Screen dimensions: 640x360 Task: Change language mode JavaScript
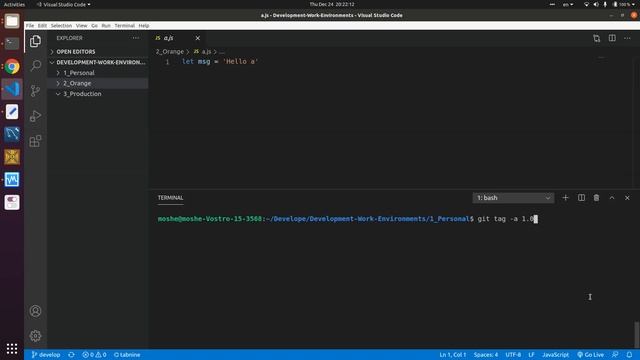556,355
